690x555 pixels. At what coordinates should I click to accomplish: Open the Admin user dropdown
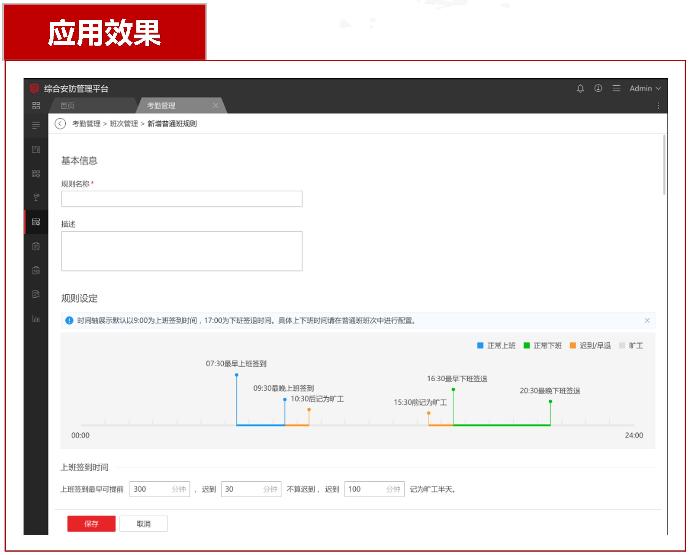click(x=645, y=89)
